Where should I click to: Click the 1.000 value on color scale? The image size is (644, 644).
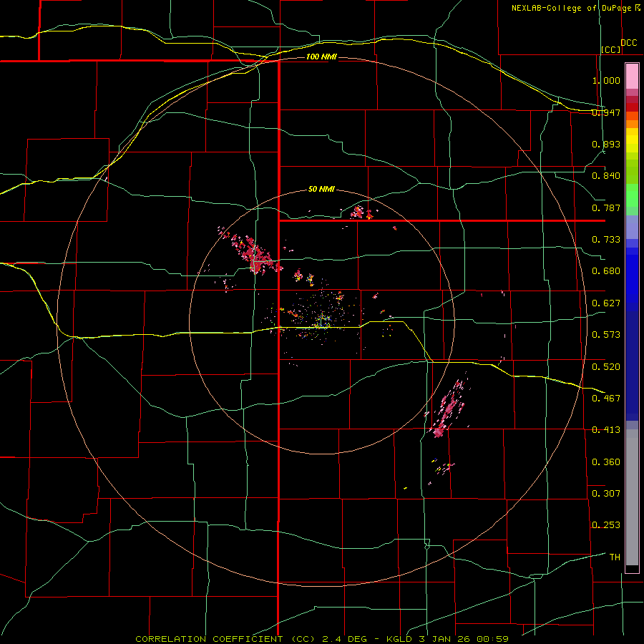(x=606, y=80)
